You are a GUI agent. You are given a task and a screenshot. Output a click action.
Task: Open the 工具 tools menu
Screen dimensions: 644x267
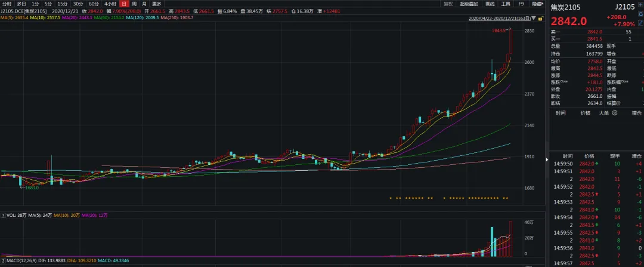tap(506, 4)
